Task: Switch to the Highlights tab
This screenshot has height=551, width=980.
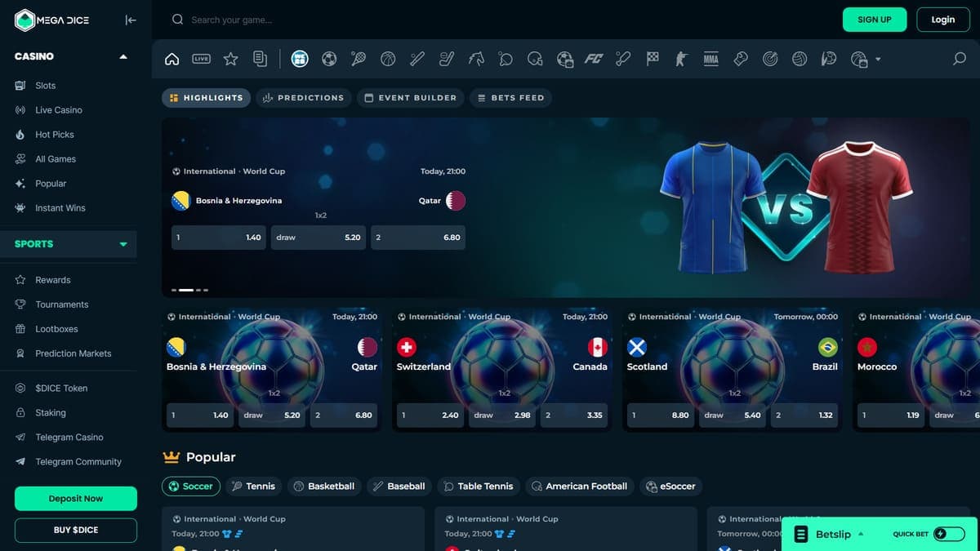Action: point(206,98)
